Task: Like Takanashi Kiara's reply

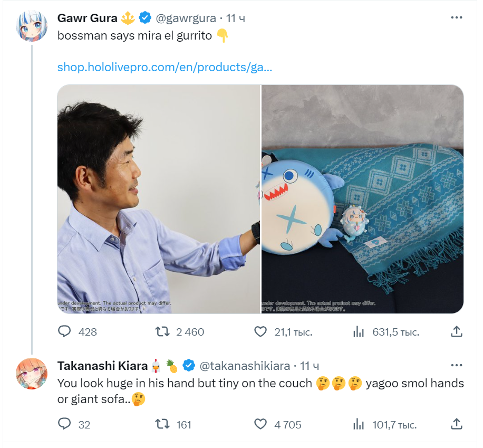Action: 260,424
